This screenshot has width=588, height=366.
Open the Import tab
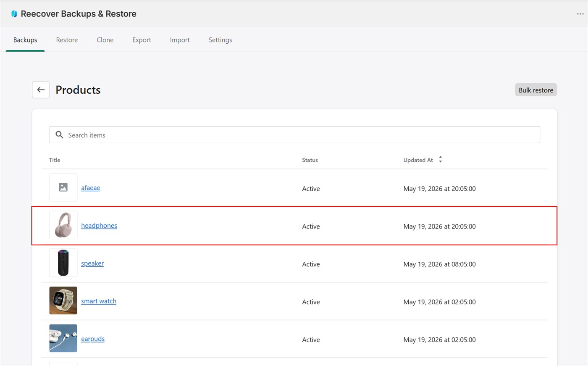pyautogui.click(x=180, y=40)
